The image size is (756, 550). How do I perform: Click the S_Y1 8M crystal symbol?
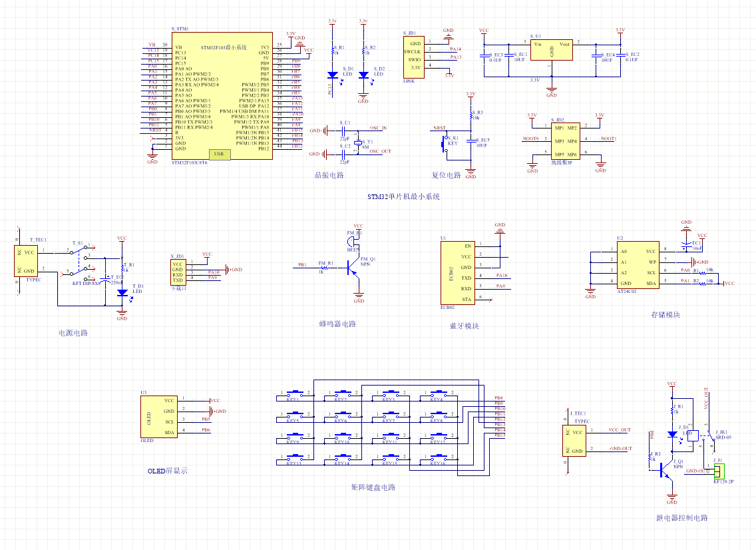pyautogui.click(x=358, y=142)
